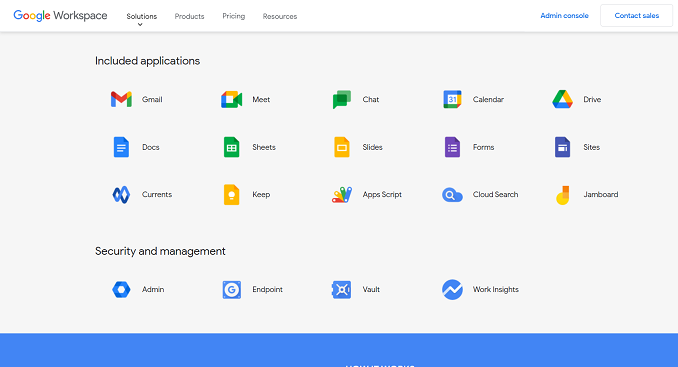Open the Solutions navigation item
Viewport: 678px width, 367px height.
pyautogui.click(x=142, y=16)
